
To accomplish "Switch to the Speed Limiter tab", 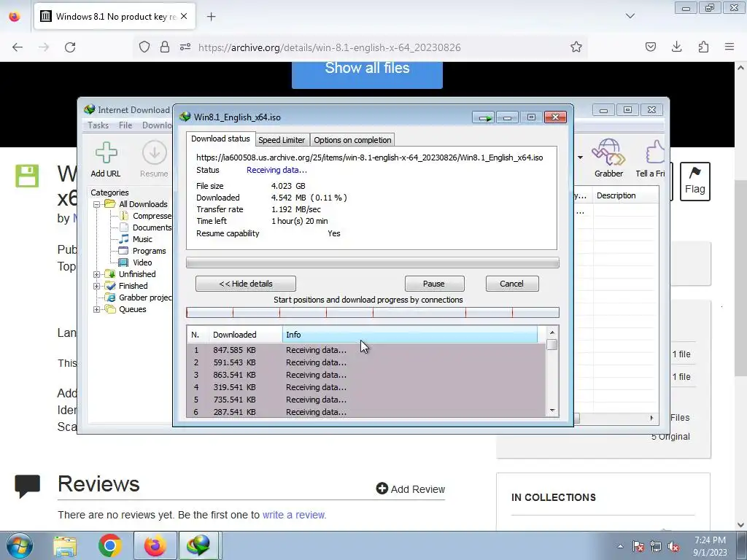I will [282, 140].
